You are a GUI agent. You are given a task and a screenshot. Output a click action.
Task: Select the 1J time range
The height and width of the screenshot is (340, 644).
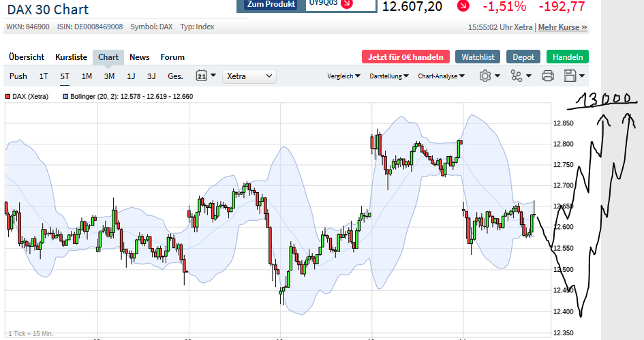point(131,76)
